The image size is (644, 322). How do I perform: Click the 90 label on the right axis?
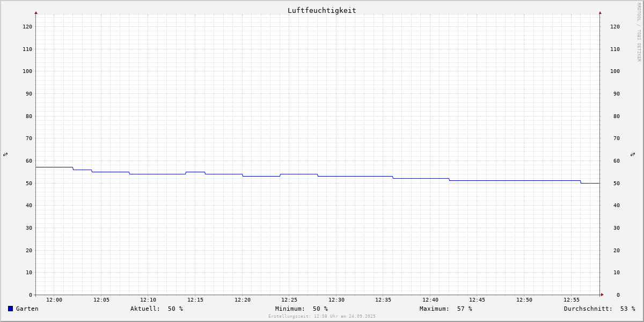click(x=617, y=93)
